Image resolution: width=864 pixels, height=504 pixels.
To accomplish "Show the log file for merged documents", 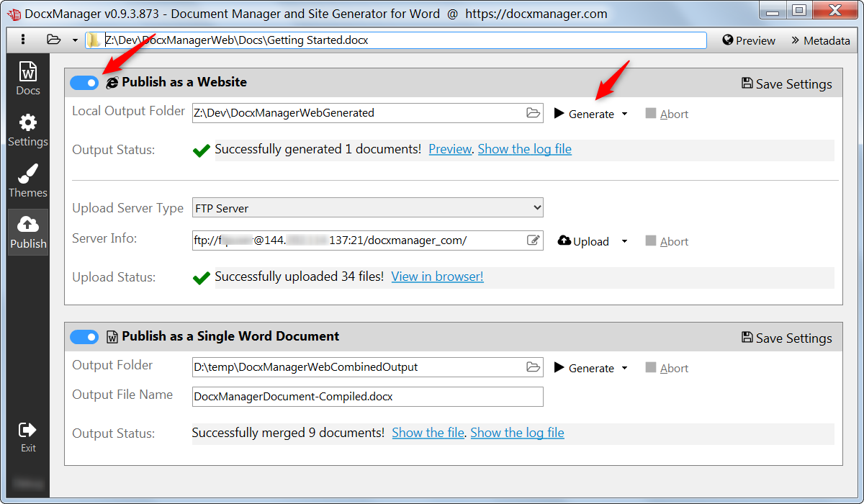I will click(517, 433).
